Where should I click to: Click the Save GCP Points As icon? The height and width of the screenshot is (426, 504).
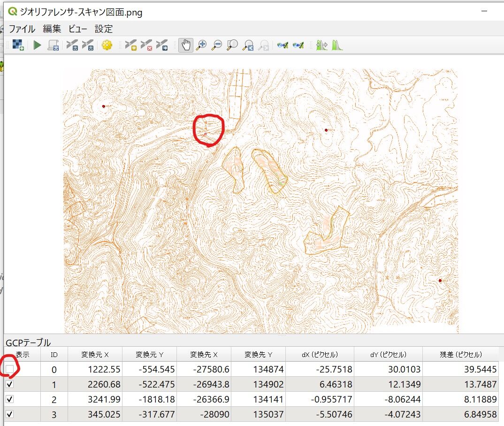[88, 45]
